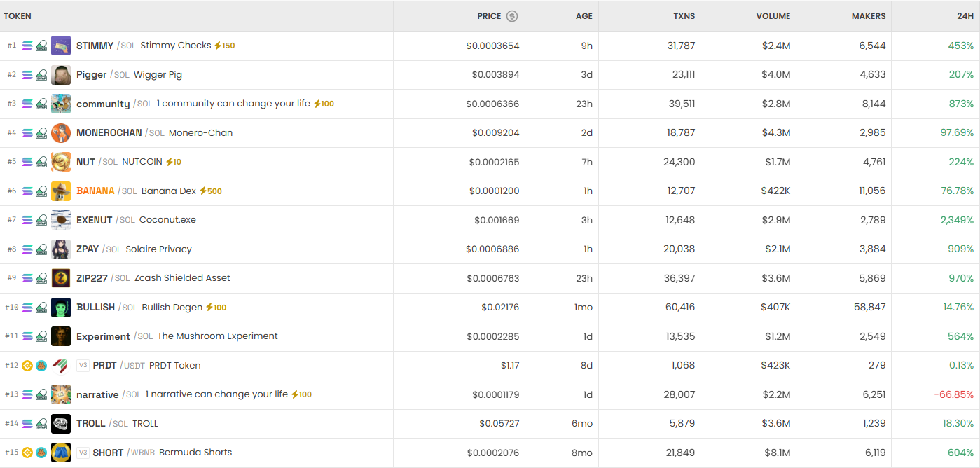Click the ZIP227 Zcash token logo
Screen dimensions: 980x468
tap(61, 278)
